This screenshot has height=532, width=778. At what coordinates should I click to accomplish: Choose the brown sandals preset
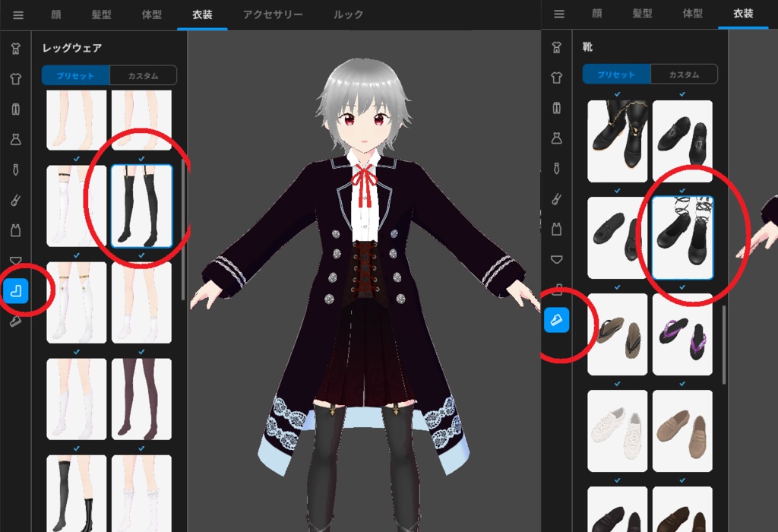click(617, 334)
